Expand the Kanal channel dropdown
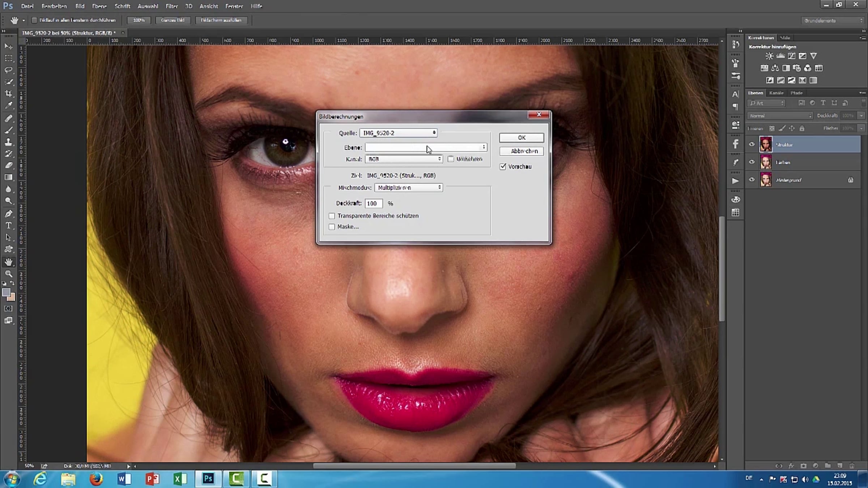The height and width of the screenshot is (488, 868). (404, 159)
